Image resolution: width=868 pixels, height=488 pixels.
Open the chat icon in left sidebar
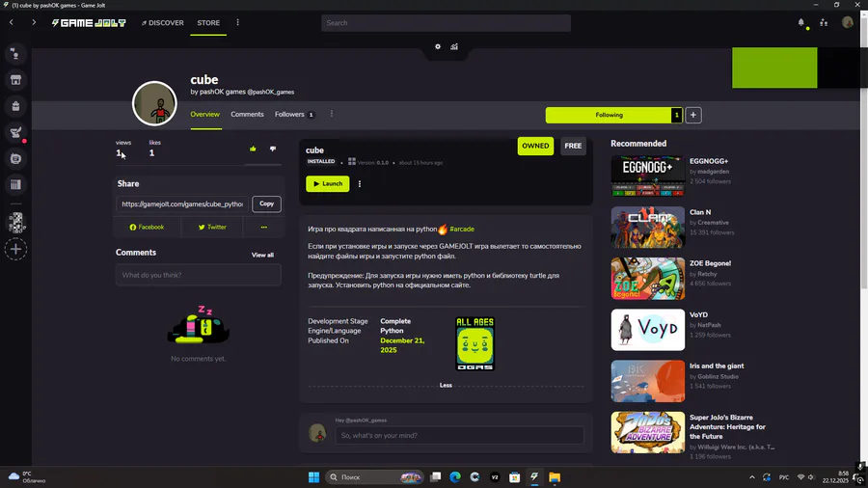(x=15, y=54)
